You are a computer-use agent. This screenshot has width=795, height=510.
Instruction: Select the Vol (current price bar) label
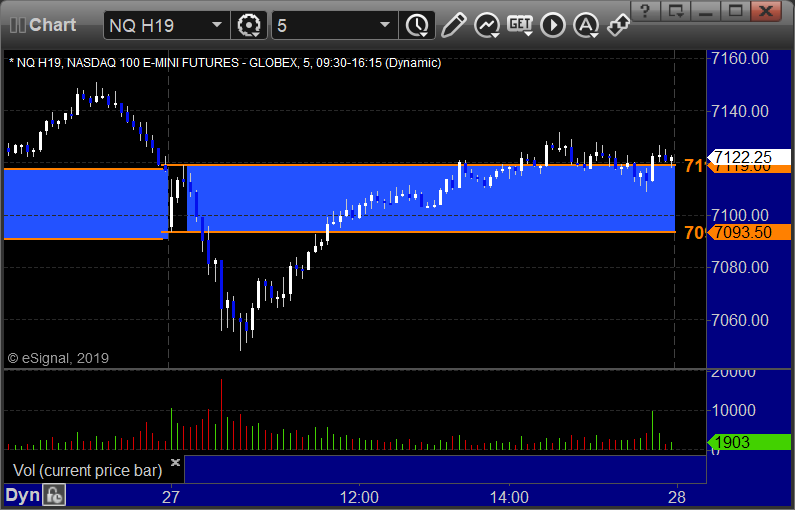point(87,470)
